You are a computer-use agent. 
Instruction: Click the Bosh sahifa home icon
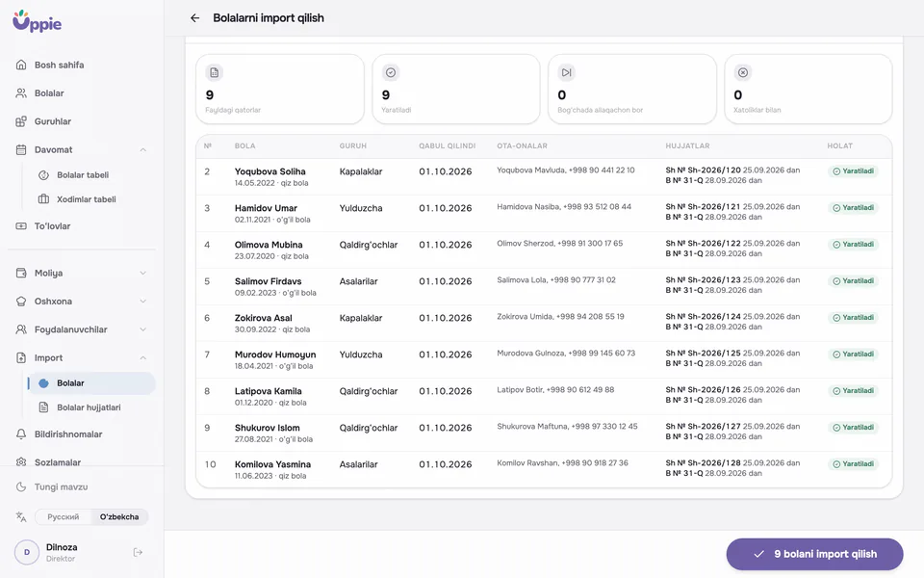tap(21, 65)
